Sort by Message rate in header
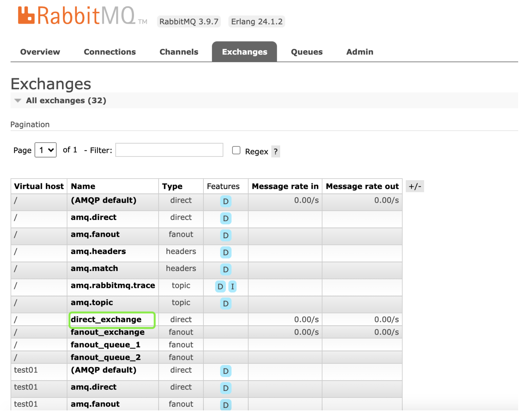This screenshot has width=532, height=416. 285,186
